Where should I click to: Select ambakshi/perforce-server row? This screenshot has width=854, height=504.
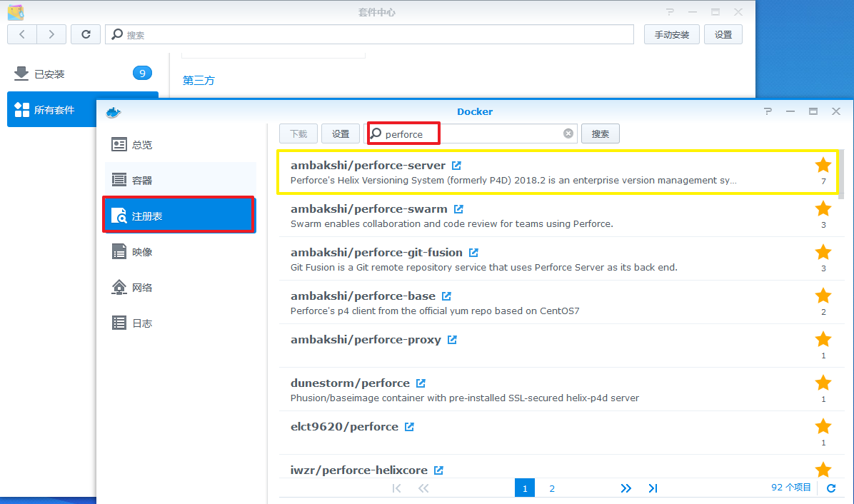tap(558, 172)
